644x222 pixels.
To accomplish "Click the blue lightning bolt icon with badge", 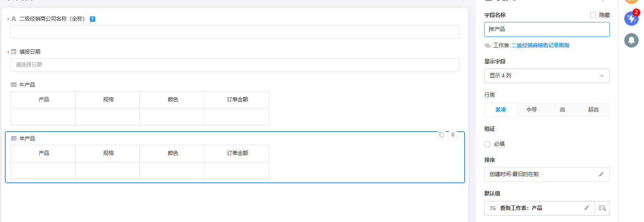I will [x=631, y=19].
